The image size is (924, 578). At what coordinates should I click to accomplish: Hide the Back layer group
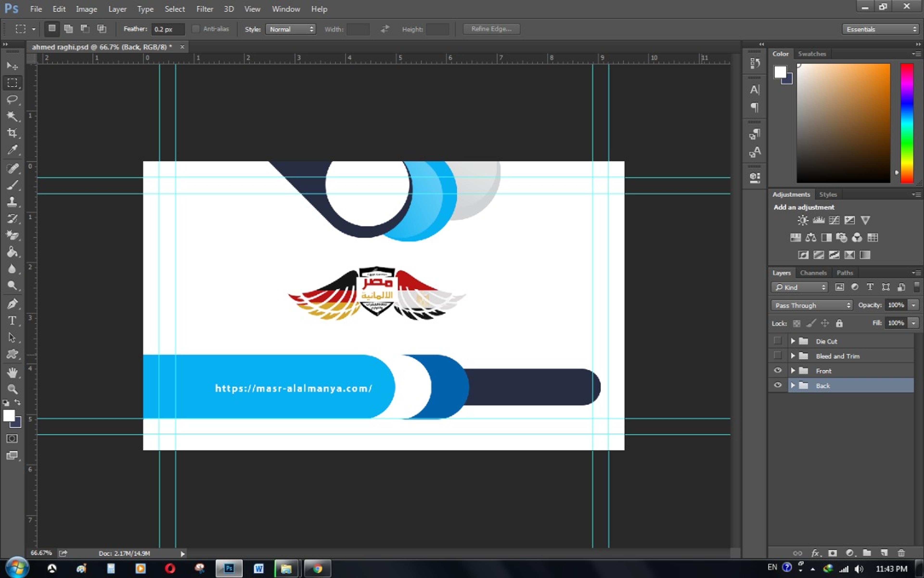777,385
